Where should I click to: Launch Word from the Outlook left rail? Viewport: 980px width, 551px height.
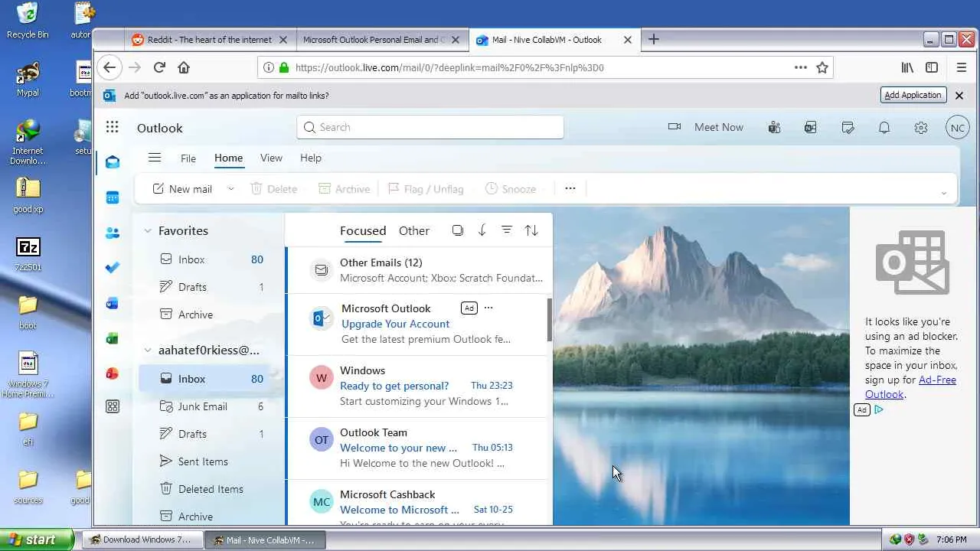coord(113,303)
